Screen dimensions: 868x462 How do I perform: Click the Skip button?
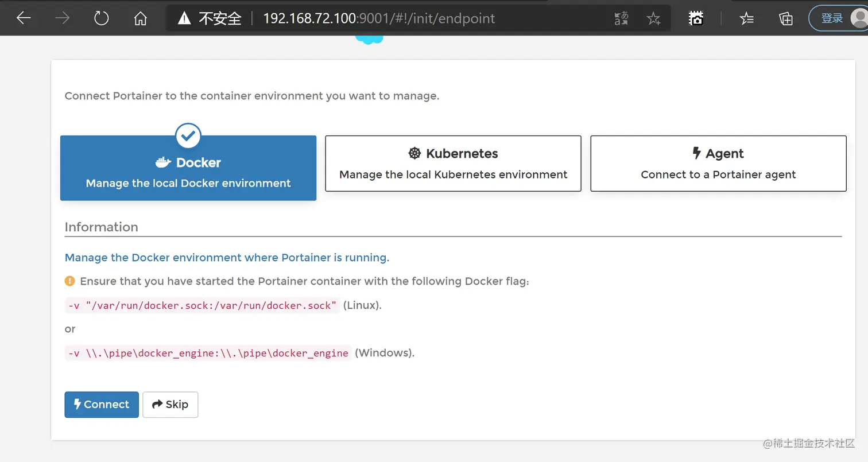point(170,405)
